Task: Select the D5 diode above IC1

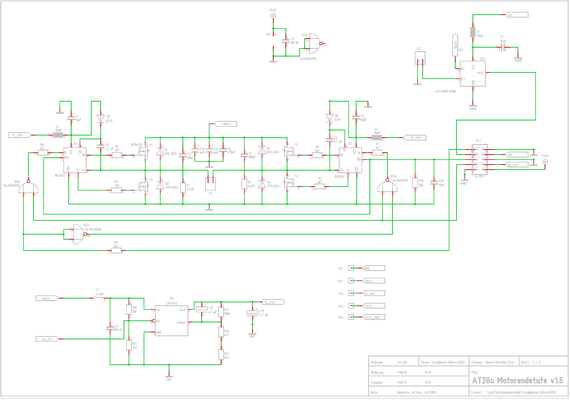Action: [101, 119]
